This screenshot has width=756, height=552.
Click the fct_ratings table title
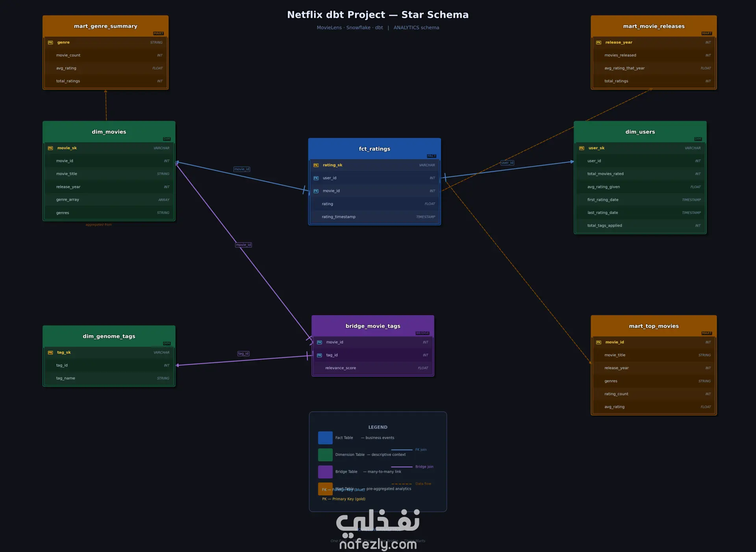pyautogui.click(x=374, y=149)
